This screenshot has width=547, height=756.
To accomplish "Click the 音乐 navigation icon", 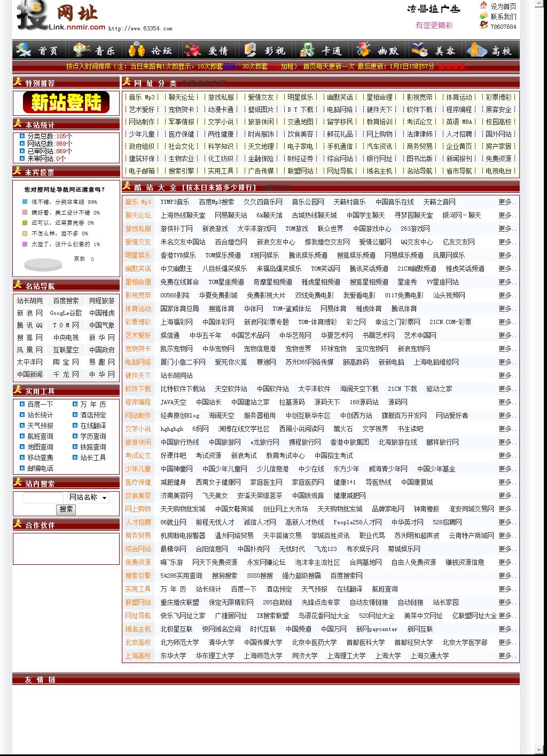I will click(82, 50).
